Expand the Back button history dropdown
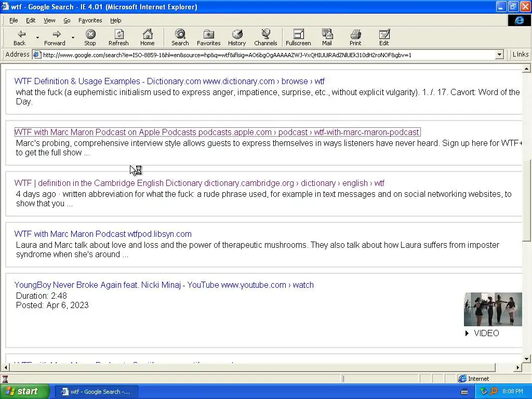The height and width of the screenshot is (399, 532). tap(37, 37)
